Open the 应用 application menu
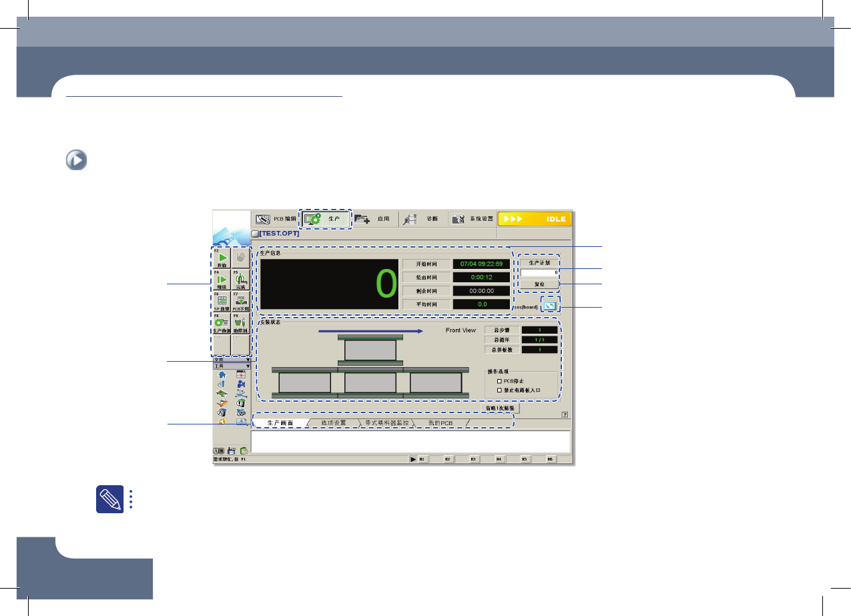The height and width of the screenshot is (616, 851). (374, 219)
